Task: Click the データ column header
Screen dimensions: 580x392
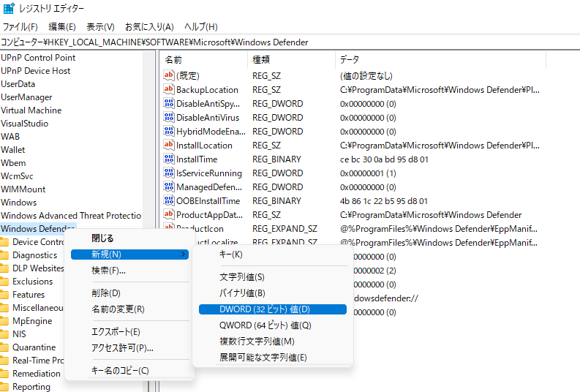Action: (350, 59)
